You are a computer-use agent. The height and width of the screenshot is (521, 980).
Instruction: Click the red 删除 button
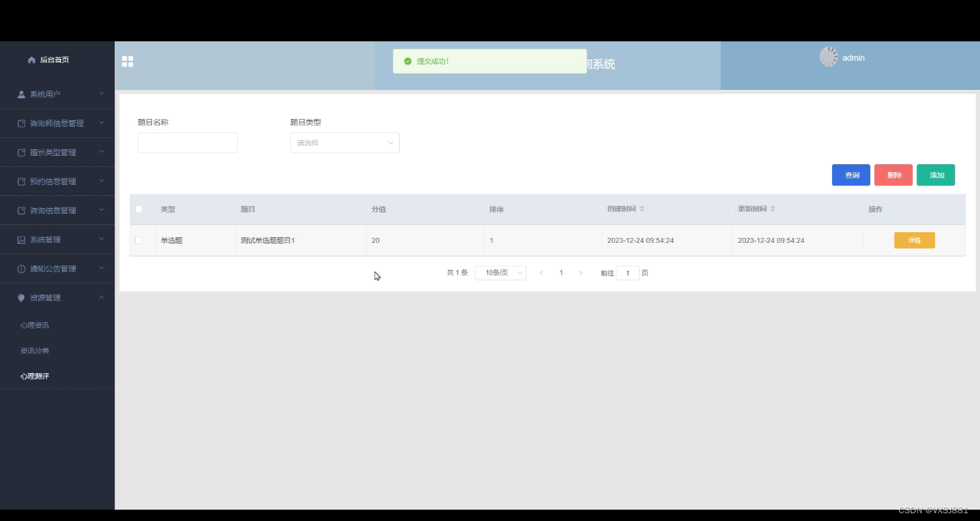pyautogui.click(x=893, y=175)
